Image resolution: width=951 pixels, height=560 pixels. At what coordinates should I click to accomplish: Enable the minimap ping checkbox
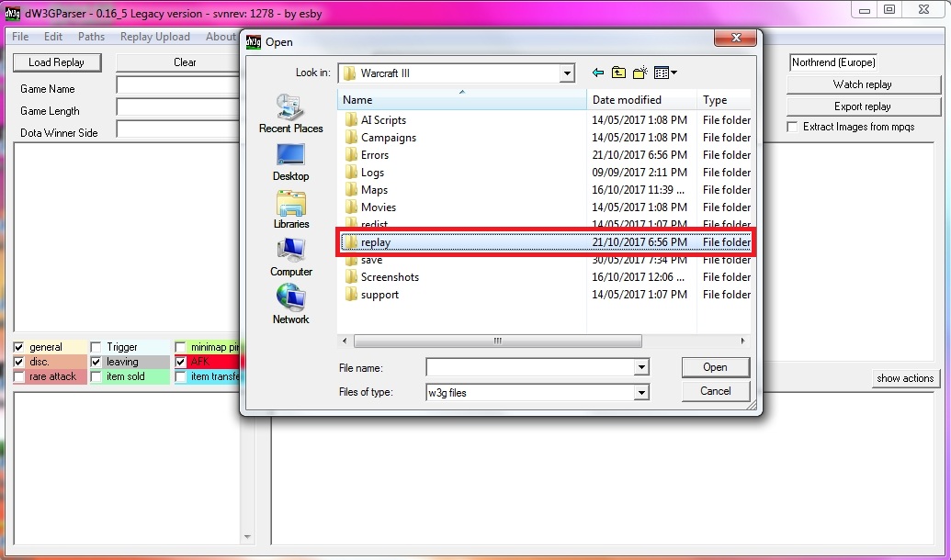click(180, 347)
